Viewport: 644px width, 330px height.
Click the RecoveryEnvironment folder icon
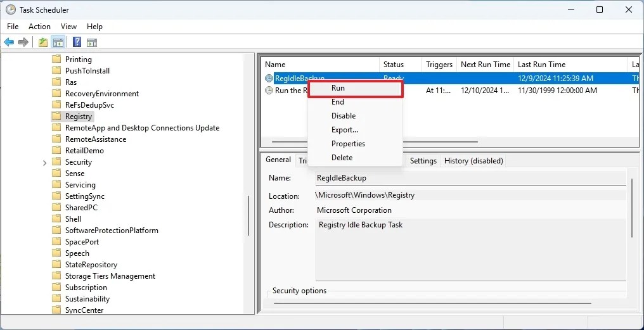pyautogui.click(x=56, y=94)
